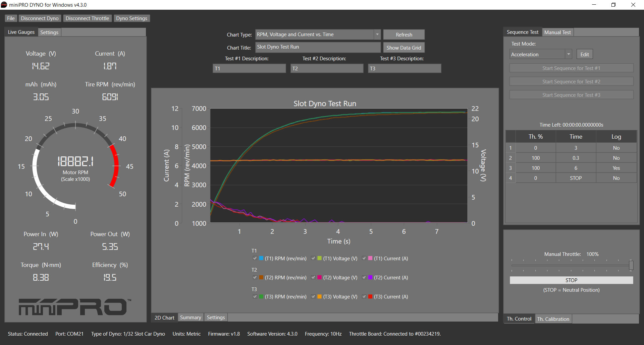644x345 pixels.
Task: Toggle the T2 RPM series checkbox
Action: [255, 277]
